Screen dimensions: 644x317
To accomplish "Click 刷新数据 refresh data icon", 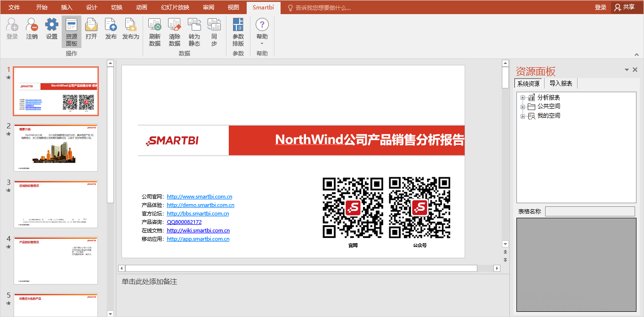I will [x=155, y=32].
